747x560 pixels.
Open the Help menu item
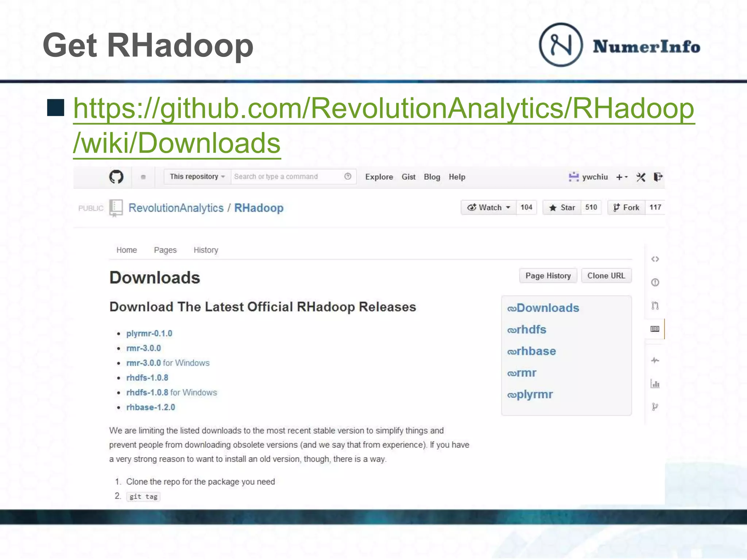[x=457, y=177]
